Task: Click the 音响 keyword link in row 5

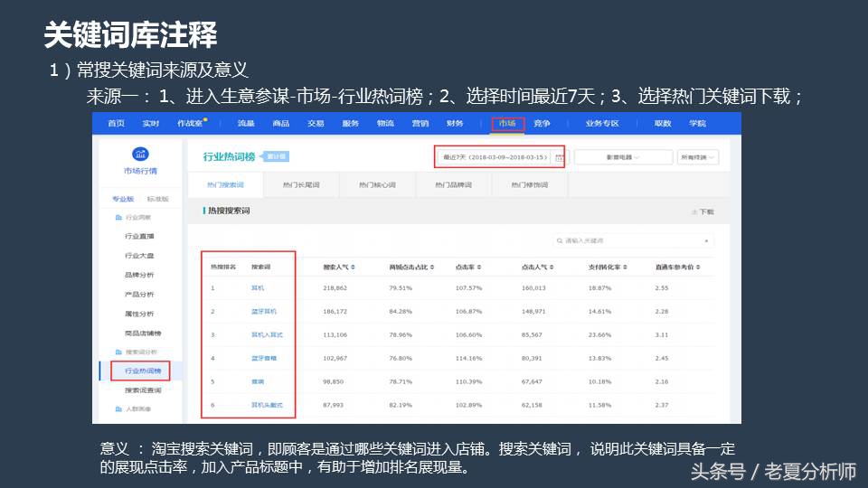Action: 258,381
